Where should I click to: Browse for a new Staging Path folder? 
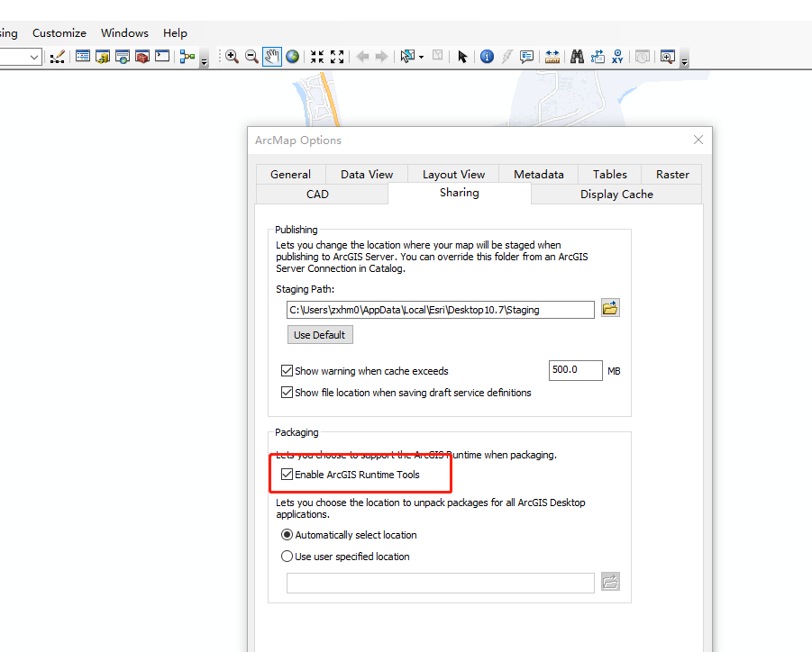pyautogui.click(x=610, y=307)
